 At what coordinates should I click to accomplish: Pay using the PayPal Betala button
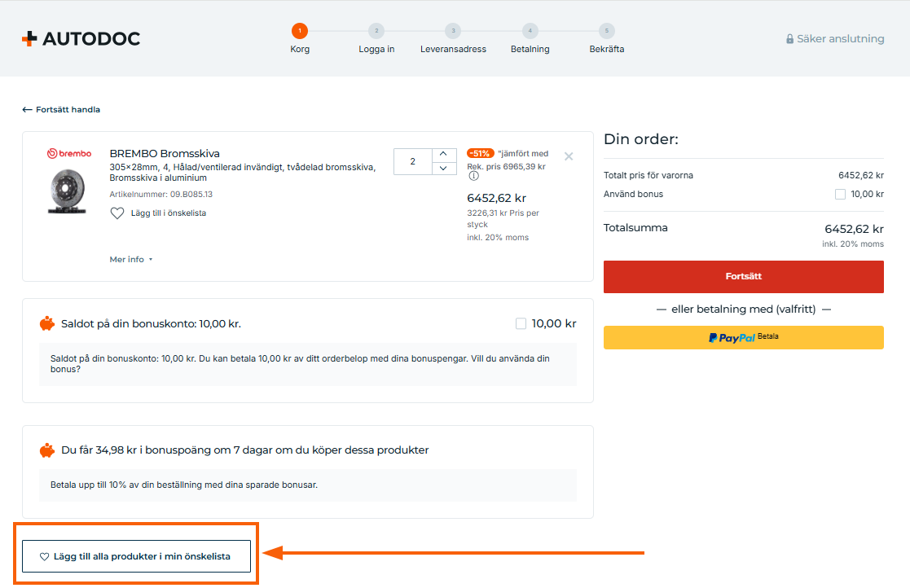(743, 337)
